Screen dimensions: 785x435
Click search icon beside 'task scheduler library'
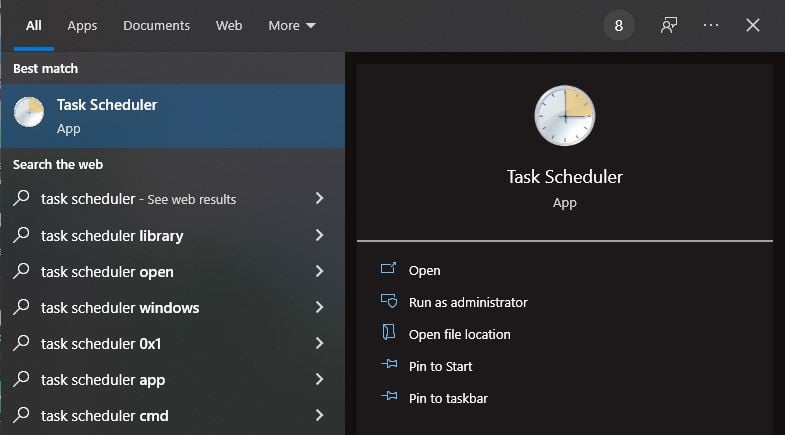pyautogui.click(x=22, y=234)
